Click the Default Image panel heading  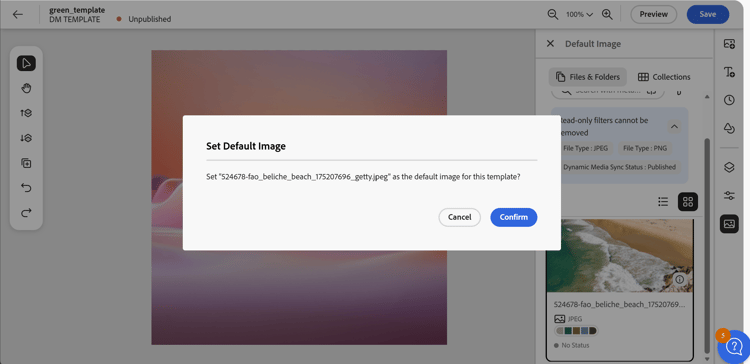(x=593, y=44)
